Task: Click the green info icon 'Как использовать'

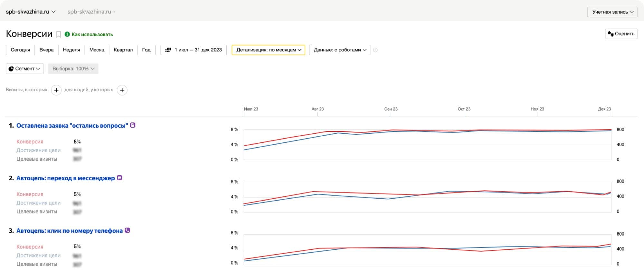Action: [67, 34]
